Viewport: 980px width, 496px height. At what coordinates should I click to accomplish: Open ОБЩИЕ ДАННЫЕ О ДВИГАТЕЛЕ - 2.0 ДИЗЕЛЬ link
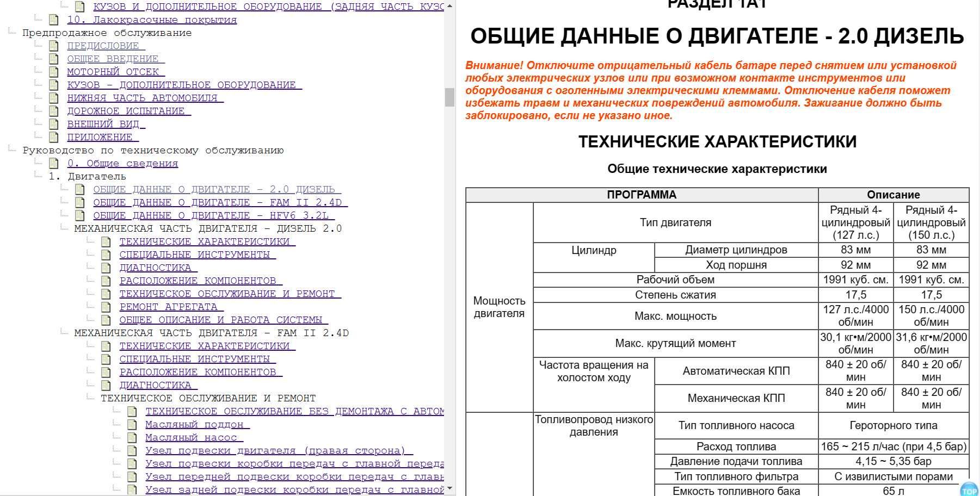217,189
